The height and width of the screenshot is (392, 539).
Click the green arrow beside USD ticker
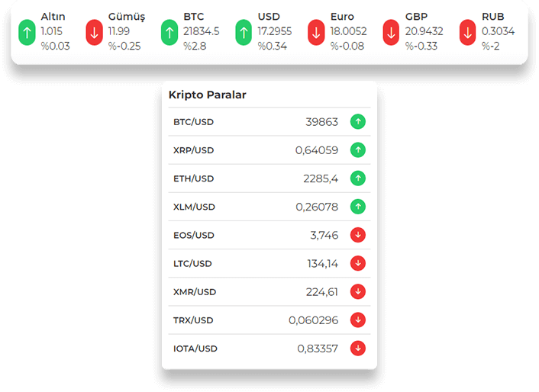point(244,32)
